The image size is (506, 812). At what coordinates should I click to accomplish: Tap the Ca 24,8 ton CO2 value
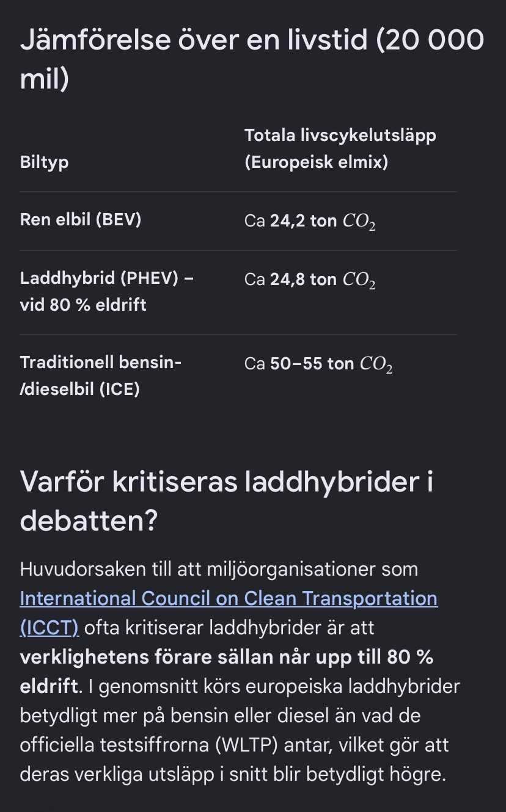pos(310,280)
